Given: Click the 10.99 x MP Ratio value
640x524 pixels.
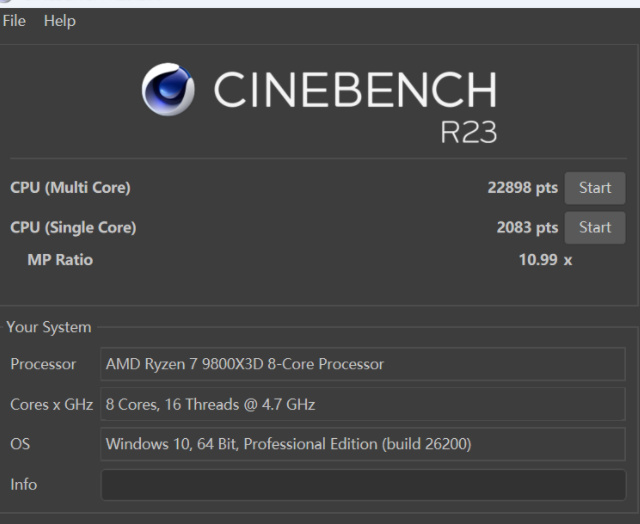Looking at the screenshot, I should click(x=545, y=260).
